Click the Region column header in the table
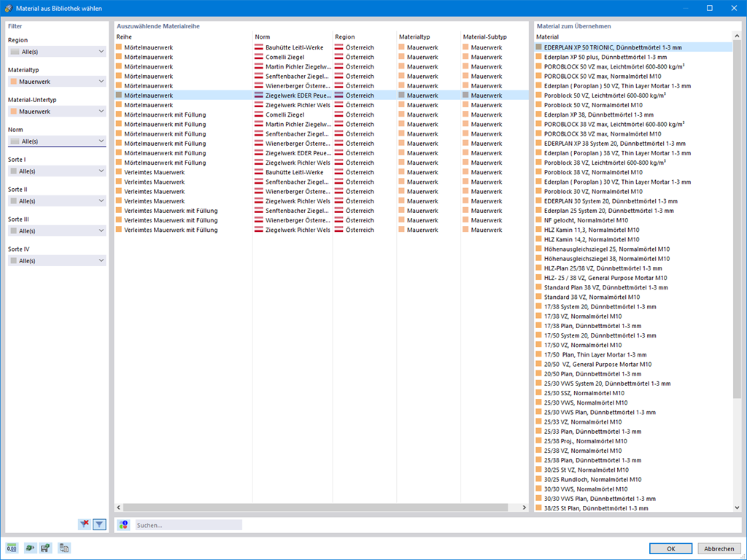The height and width of the screenshot is (560, 747). pos(365,36)
